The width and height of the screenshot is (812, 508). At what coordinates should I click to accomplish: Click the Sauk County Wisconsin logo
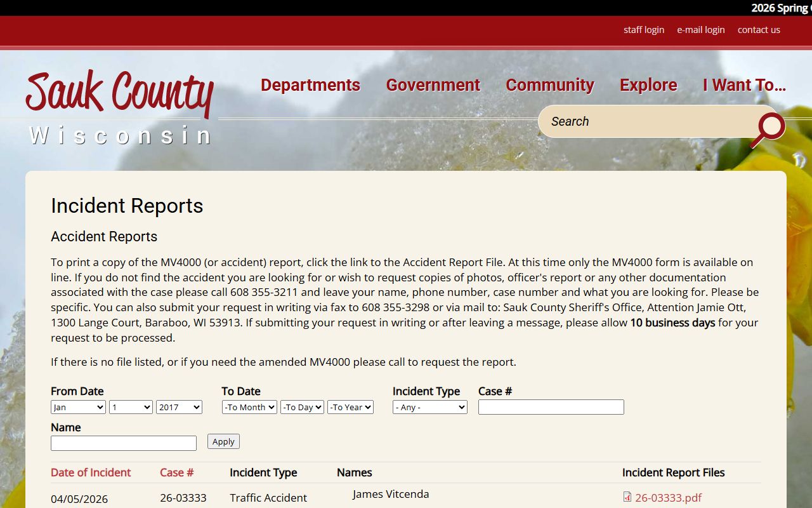click(121, 108)
